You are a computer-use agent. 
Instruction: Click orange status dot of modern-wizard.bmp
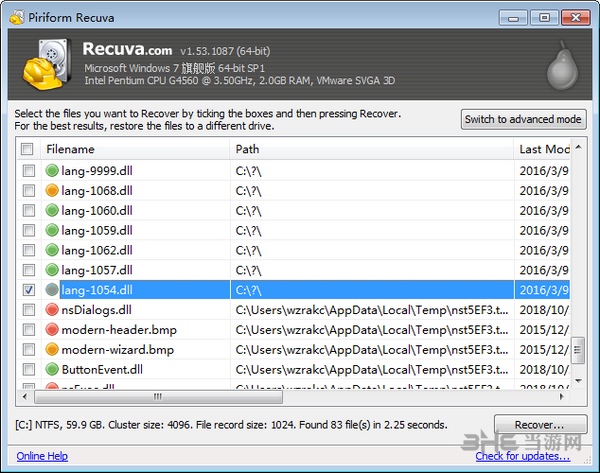tap(52, 349)
